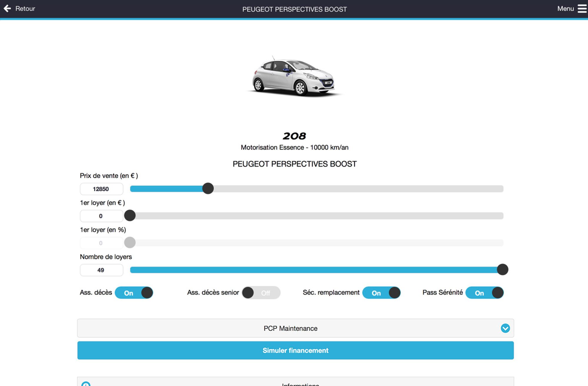Expand the PCP Maintenance section
Screen dimensions: 588x386
pos(290,328)
